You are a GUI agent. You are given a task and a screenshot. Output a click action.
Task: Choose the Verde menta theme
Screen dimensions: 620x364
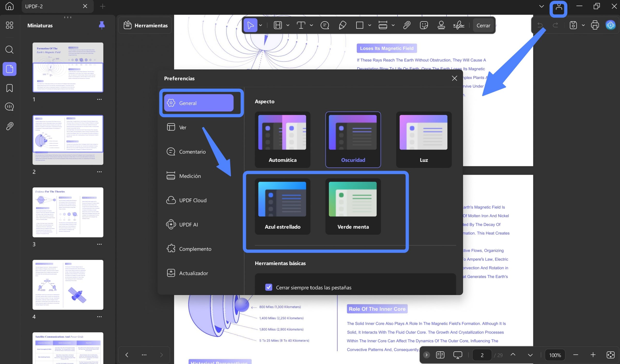(x=353, y=206)
